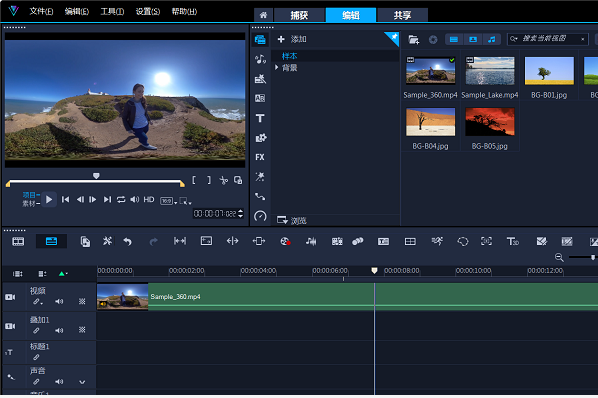
Task: Open the motion tracking runner icon
Action: pyautogui.click(x=437, y=241)
